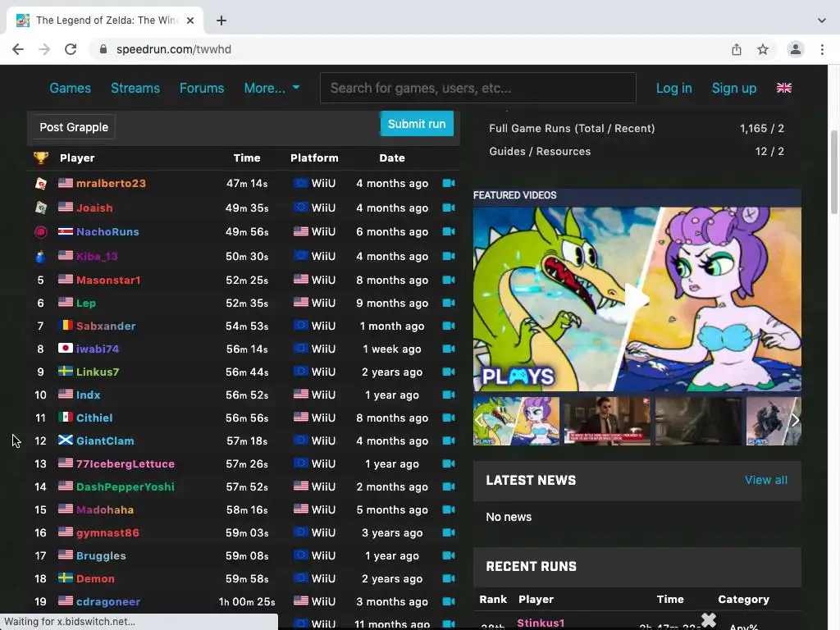The width and height of the screenshot is (840, 630).
Task: Open mralberto23's player profile
Action: pyautogui.click(x=111, y=183)
